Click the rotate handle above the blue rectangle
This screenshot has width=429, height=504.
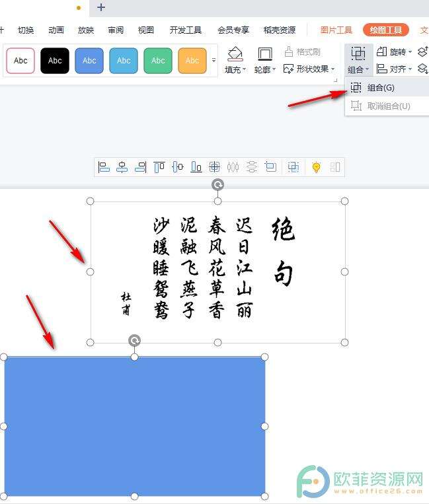point(134,341)
